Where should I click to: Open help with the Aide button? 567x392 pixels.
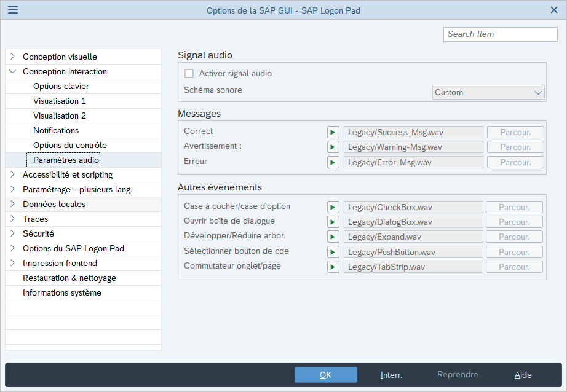point(523,375)
